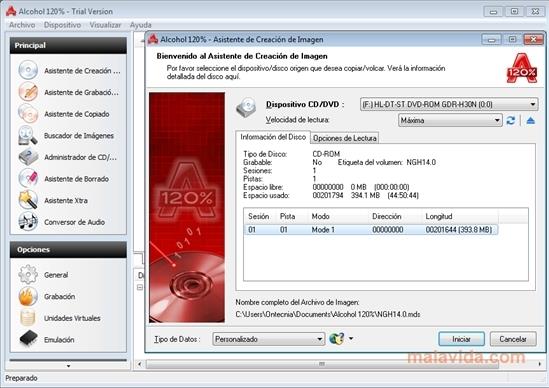Eject disc using the blue eject icon
Screen dimensions: 549x388
click(x=530, y=120)
